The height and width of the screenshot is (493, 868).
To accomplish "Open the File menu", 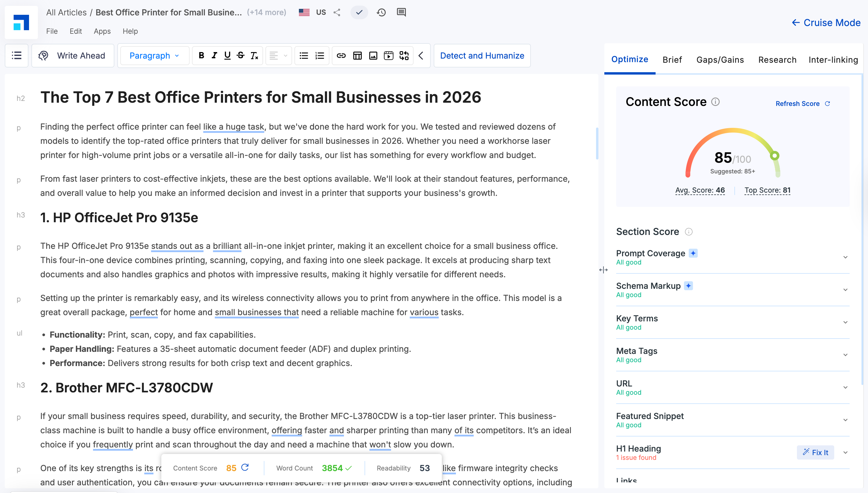I will 52,31.
